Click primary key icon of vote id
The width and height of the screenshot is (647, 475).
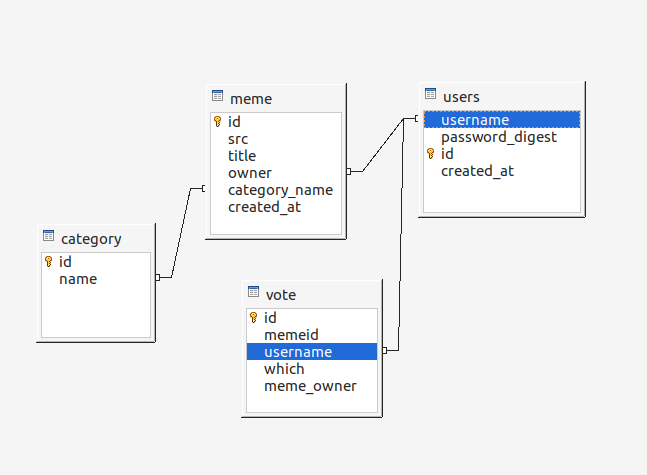(253, 318)
